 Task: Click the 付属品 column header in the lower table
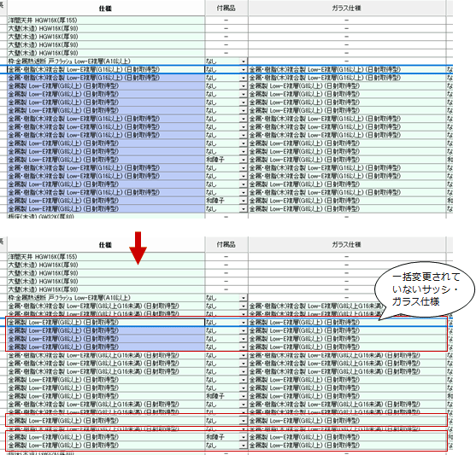coord(226,244)
